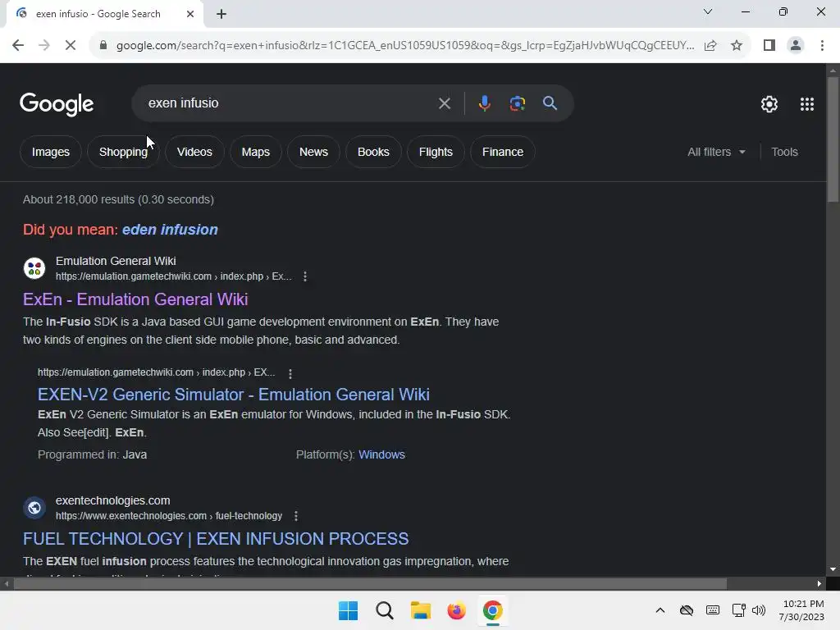Show hidden system tray icons
The width and height of the screenshot is (840, 630).
coord(660,610)
